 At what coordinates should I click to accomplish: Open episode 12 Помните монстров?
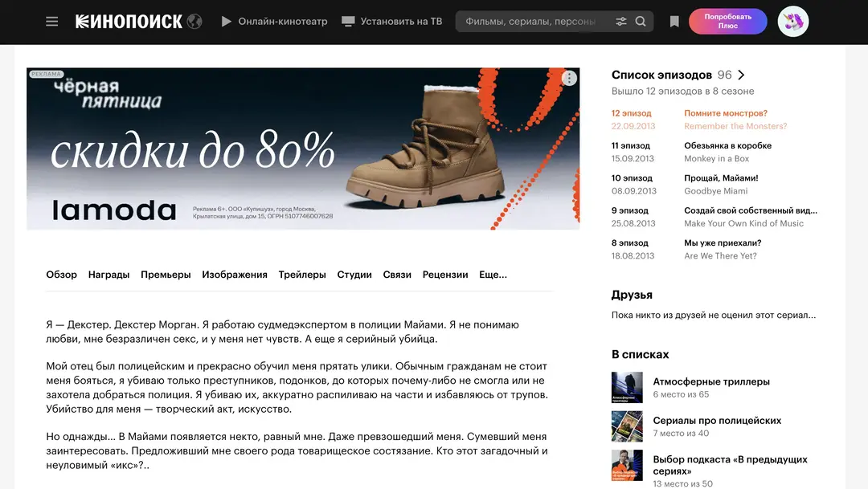click(725, 113)
